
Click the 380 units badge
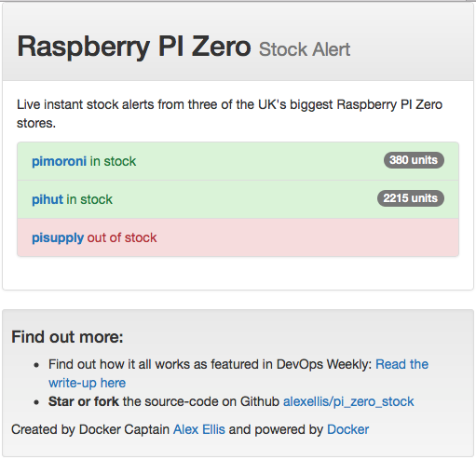(x=414, y=160)
